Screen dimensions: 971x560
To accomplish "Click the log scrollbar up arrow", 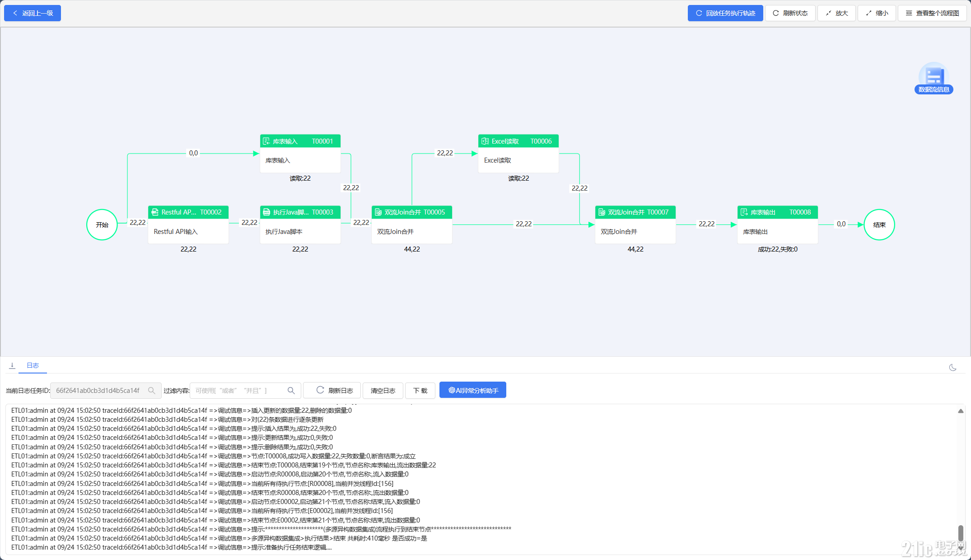I will 961,411.
